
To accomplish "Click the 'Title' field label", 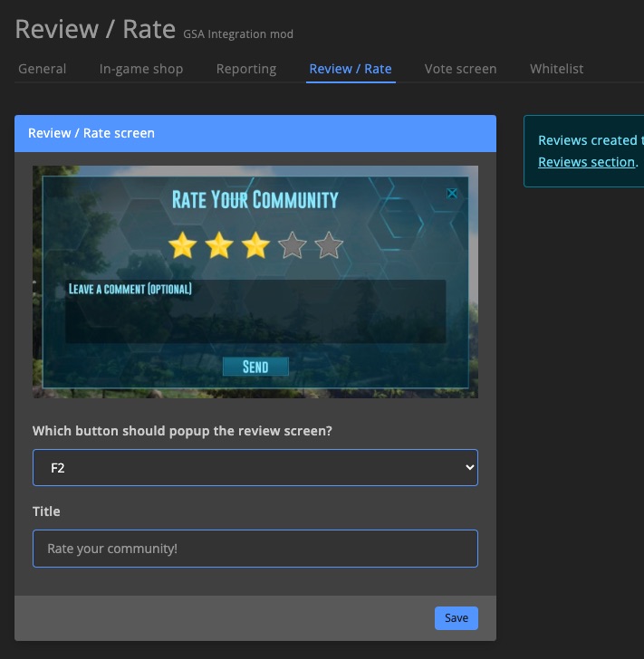I will [46, 511].
